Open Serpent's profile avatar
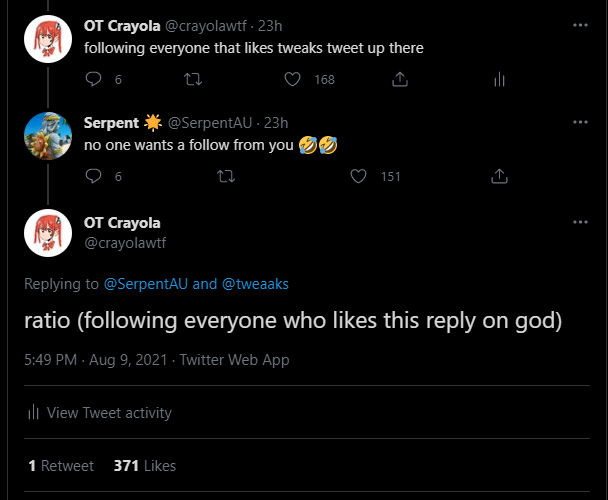Viewport: 608px width, 500px height. 48,137
